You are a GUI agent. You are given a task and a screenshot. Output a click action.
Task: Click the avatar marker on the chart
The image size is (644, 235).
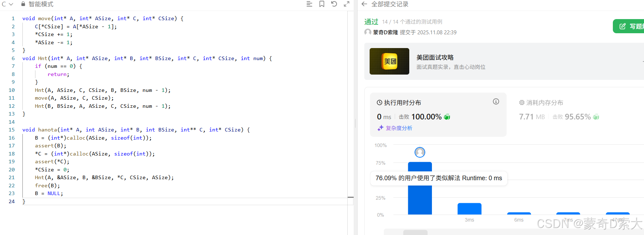coord(420,152)
